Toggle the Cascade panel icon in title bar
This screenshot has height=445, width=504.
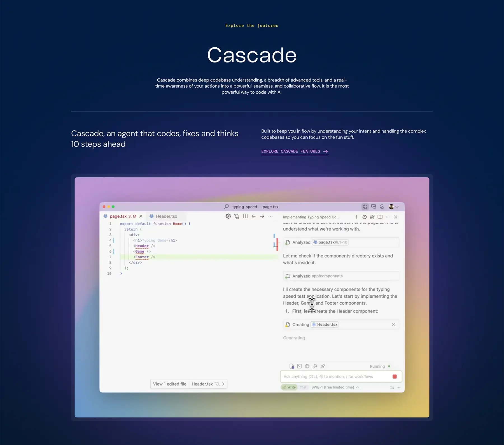pos(365,207)
